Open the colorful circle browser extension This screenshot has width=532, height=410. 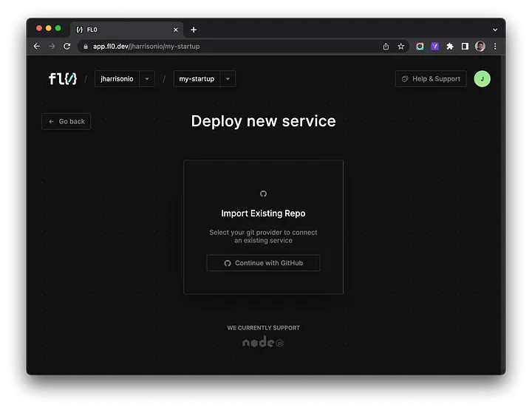pyautogui.click(x=420, y=46)
